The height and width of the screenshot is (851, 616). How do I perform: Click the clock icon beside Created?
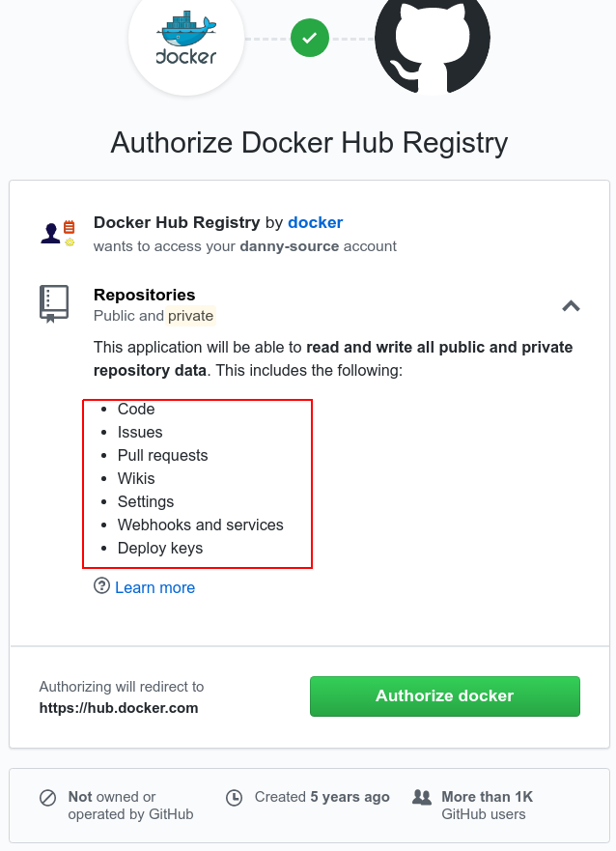tap(234, 798)
